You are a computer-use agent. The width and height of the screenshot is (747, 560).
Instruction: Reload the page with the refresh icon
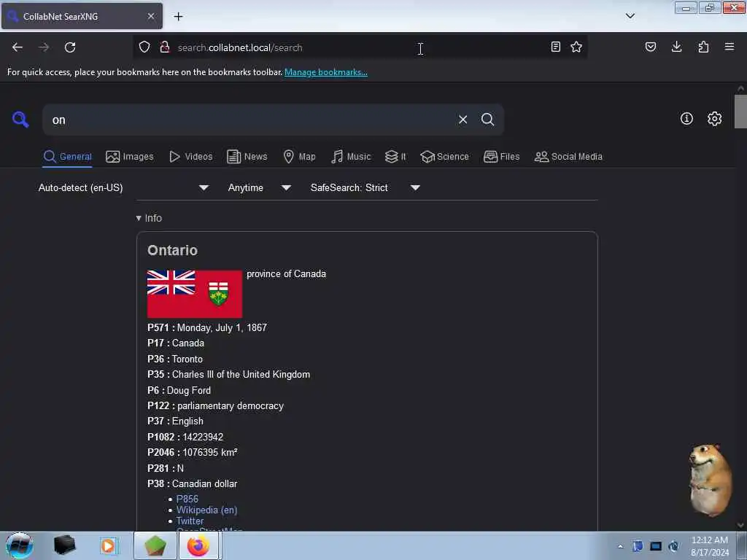(x=70, y=47)
